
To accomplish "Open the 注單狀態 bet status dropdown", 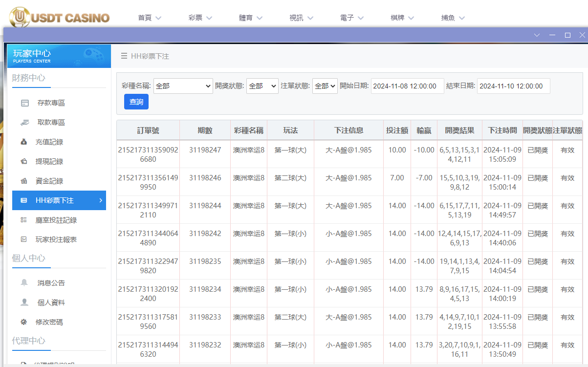I will point(325,86).
